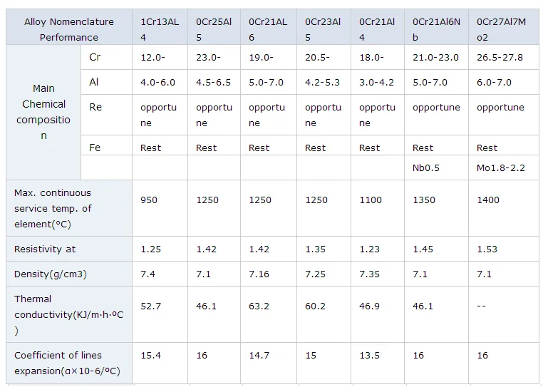Click the 0Cr21Al6Nb alloy header
Viewport: 543px width, 392px height.
[437, 29]
